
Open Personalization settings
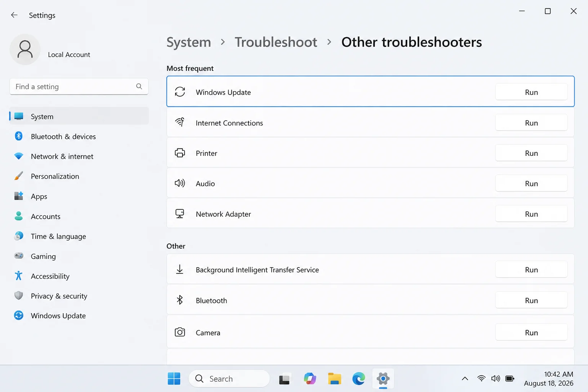tap(79, 176)
